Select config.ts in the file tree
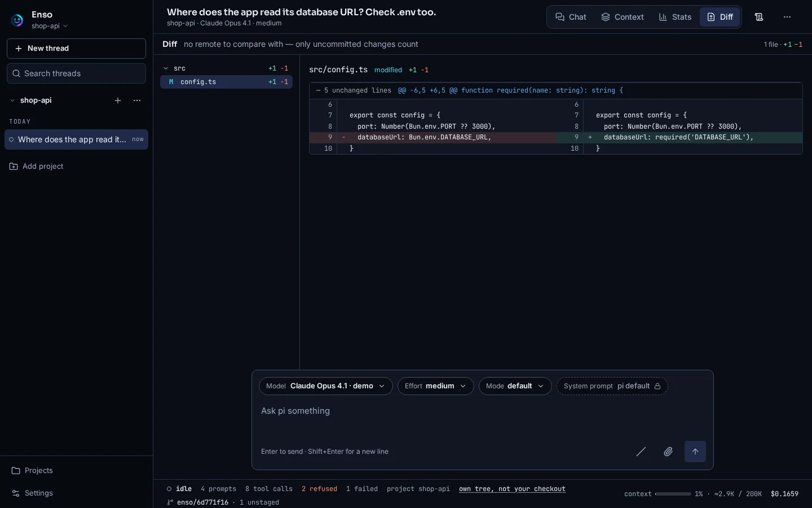 tap(226, 82)
